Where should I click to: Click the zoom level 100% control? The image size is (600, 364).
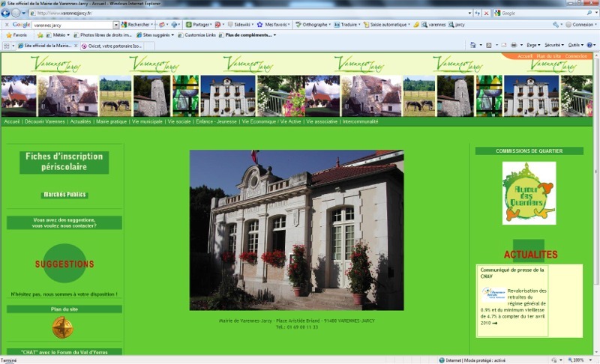point(577,360)
